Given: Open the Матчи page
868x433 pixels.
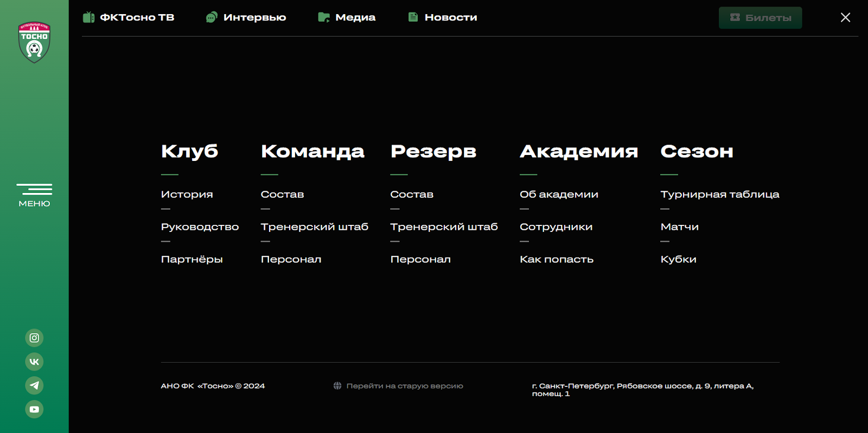Looking at the screenshot, I should tap(679, 227).
